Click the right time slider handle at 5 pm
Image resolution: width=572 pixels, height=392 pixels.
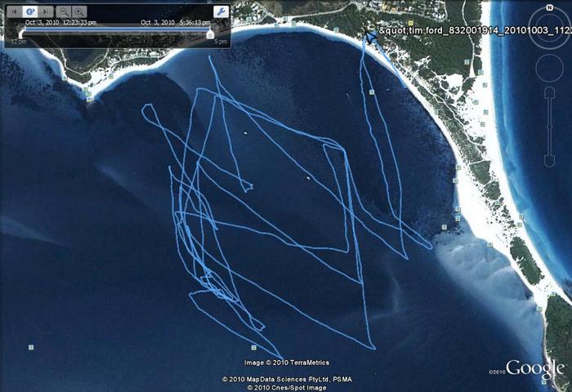point(211,33)
